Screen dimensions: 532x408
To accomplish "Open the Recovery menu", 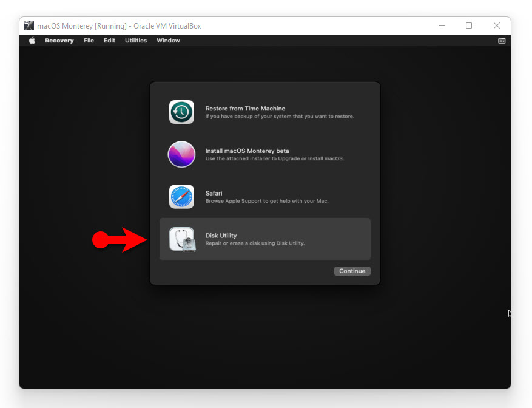I will pyautogui.click(x=59, y=41).
